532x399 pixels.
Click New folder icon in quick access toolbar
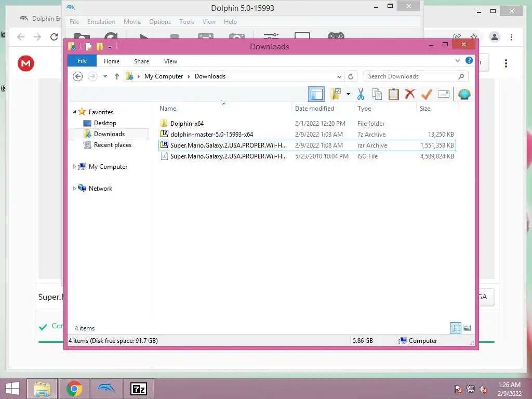(100, 46)
